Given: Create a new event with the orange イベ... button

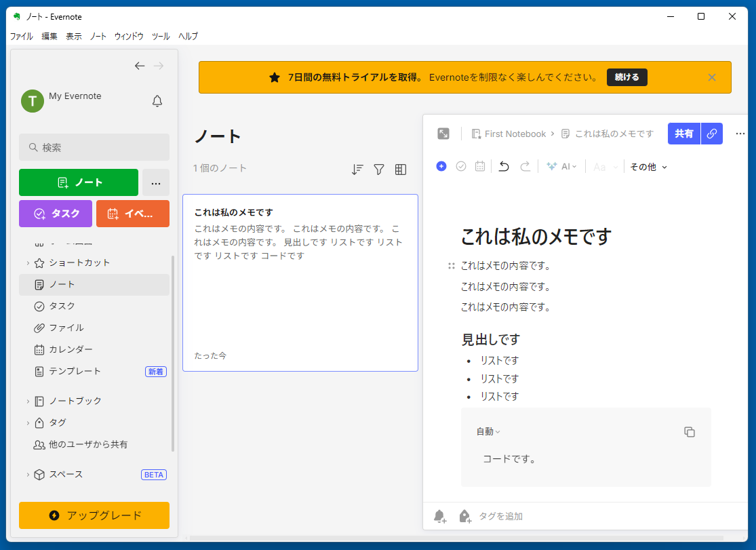Looking at the screenshot, I should (133, 213).
